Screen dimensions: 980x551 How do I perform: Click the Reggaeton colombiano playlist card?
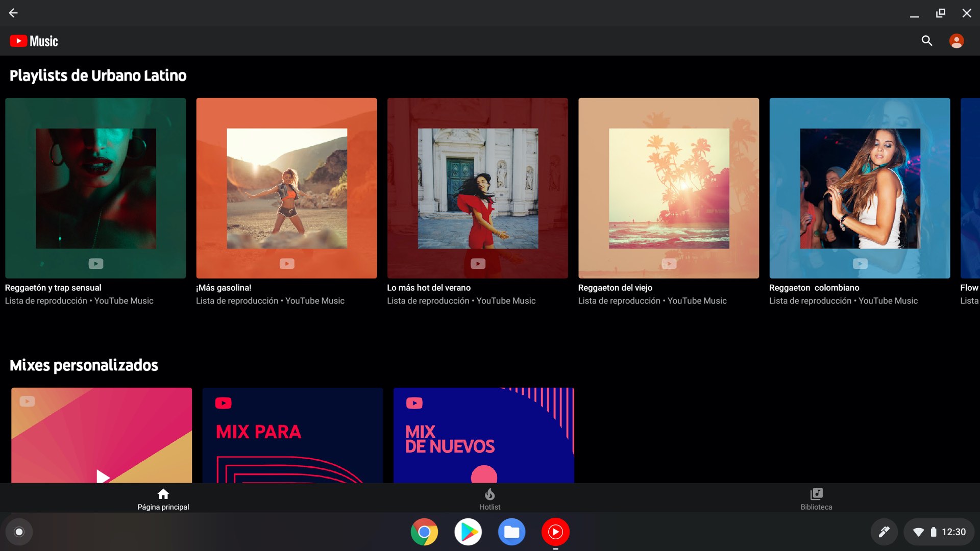click(x=860, y=188)
